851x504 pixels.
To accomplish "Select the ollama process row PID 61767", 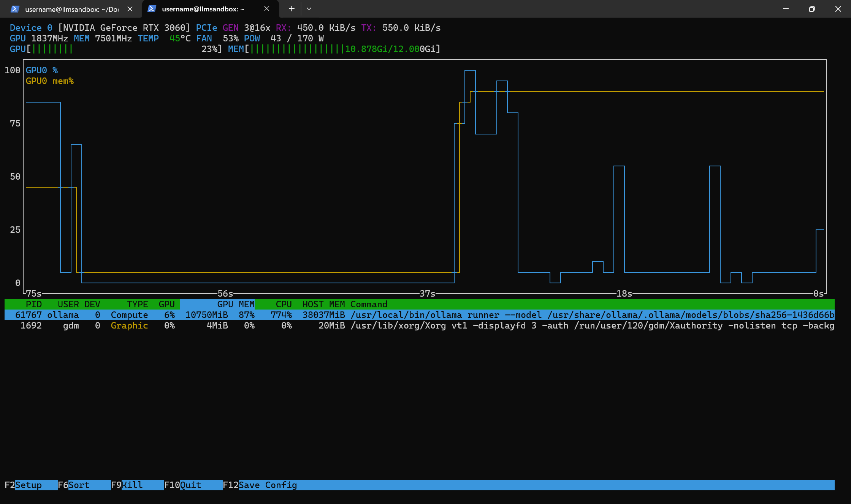I will coord(420,315).
